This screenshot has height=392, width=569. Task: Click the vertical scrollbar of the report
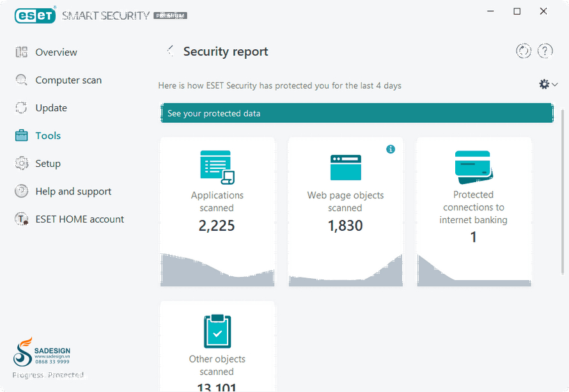click(x=563, y=191)
